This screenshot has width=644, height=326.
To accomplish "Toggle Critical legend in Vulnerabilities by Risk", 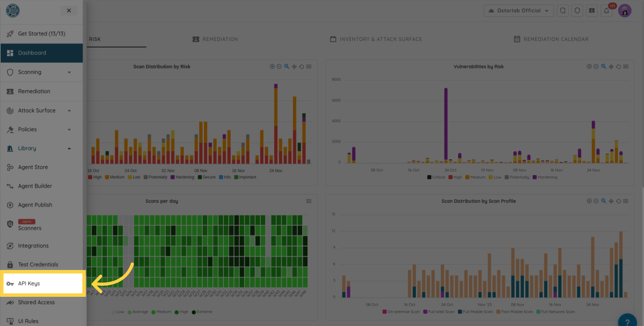I will pyautogui.click(x=436, y=177).
